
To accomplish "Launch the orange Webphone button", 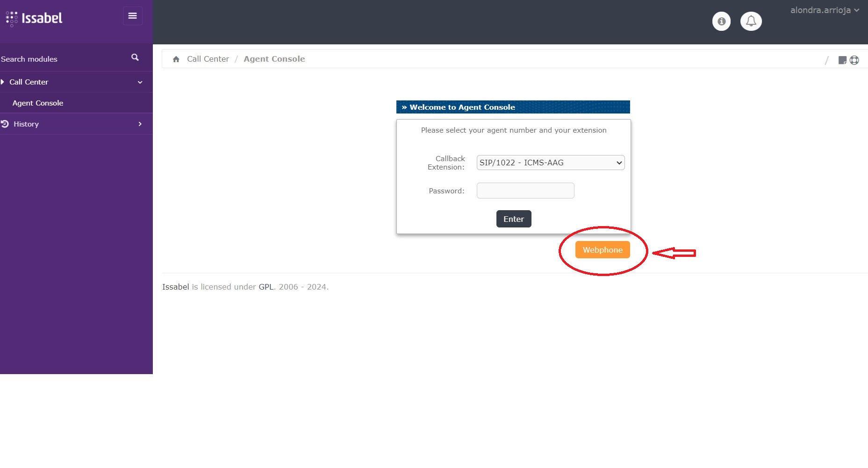I will point(602,250).
